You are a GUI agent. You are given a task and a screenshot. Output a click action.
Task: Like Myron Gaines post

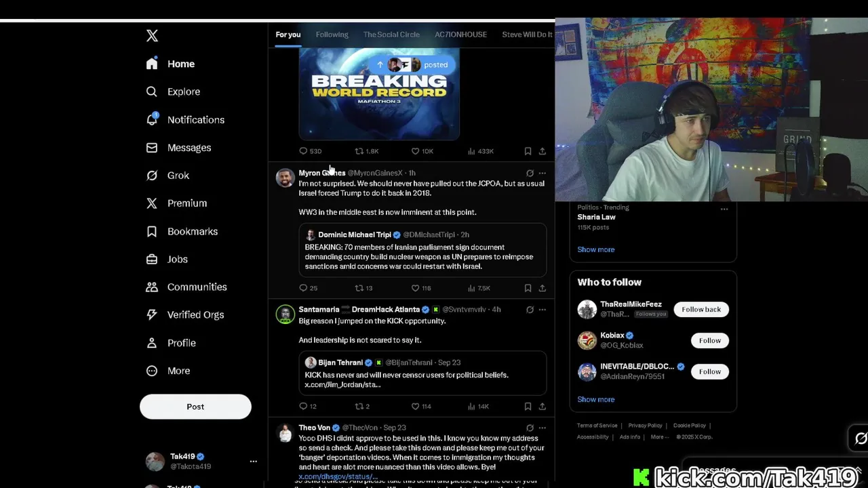[421, 288]
